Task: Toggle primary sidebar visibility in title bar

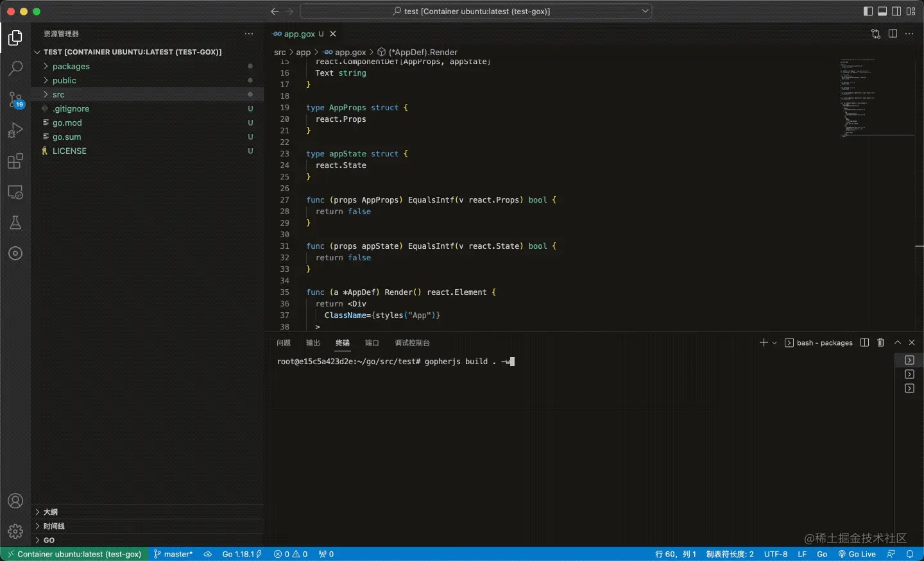Action: [868, 12]
